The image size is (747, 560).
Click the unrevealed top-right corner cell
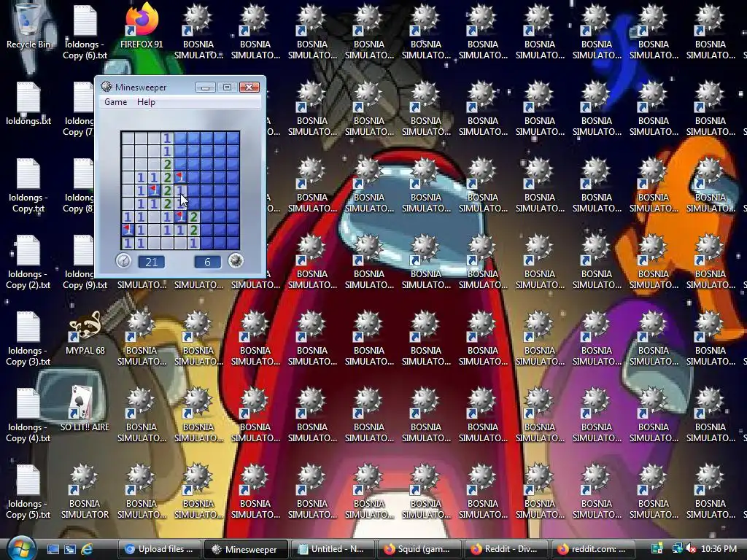click(x=233, y=138)
